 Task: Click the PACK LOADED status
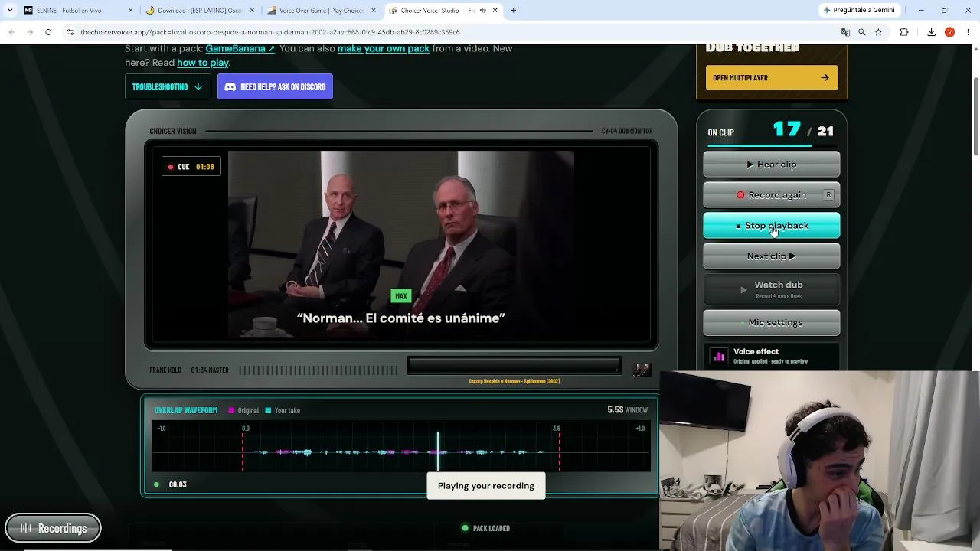click(x=485, y=528)
